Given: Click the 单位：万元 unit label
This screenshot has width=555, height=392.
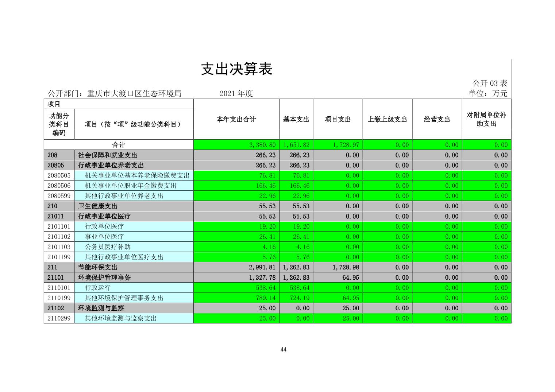Looking at the screenshot, I should pyautogui.click(x=487, y=93).
